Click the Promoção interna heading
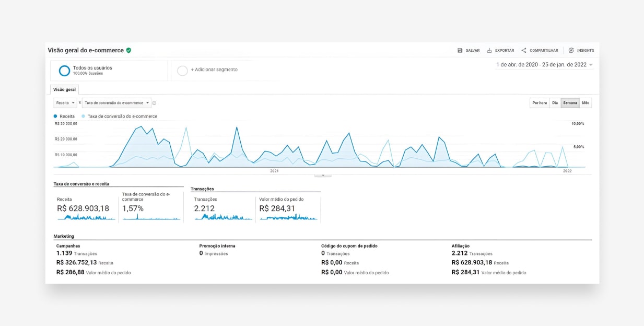 (217, 246)
